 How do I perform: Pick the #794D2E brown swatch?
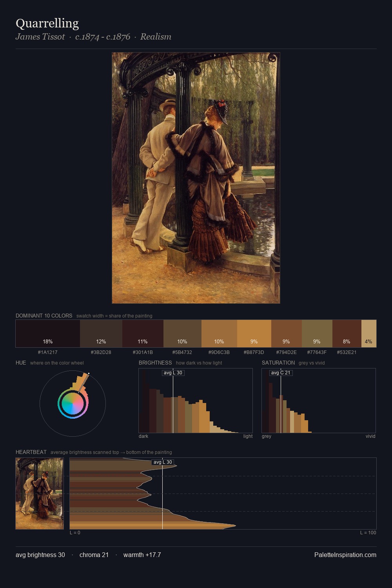pos(287,334)
